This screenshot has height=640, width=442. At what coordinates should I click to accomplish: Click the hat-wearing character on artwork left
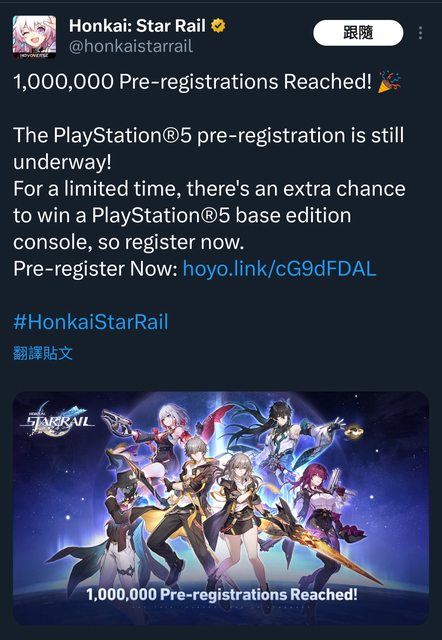118,527
